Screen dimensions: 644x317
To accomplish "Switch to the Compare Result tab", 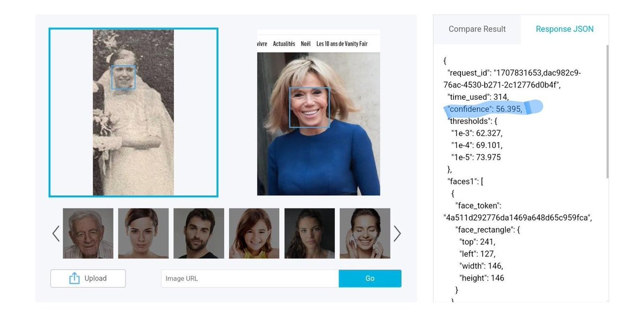I will 477,30.
